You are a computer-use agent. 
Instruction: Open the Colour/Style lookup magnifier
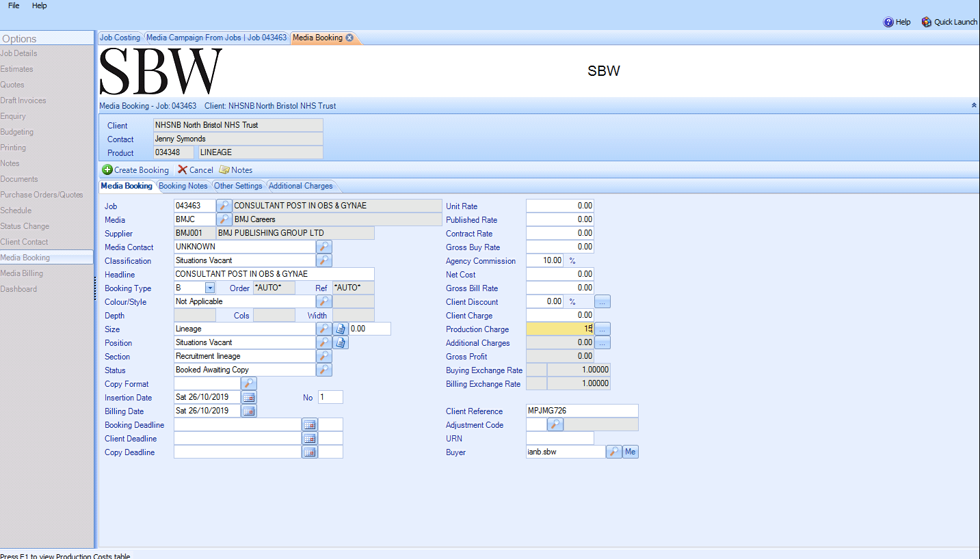point(324,301)
